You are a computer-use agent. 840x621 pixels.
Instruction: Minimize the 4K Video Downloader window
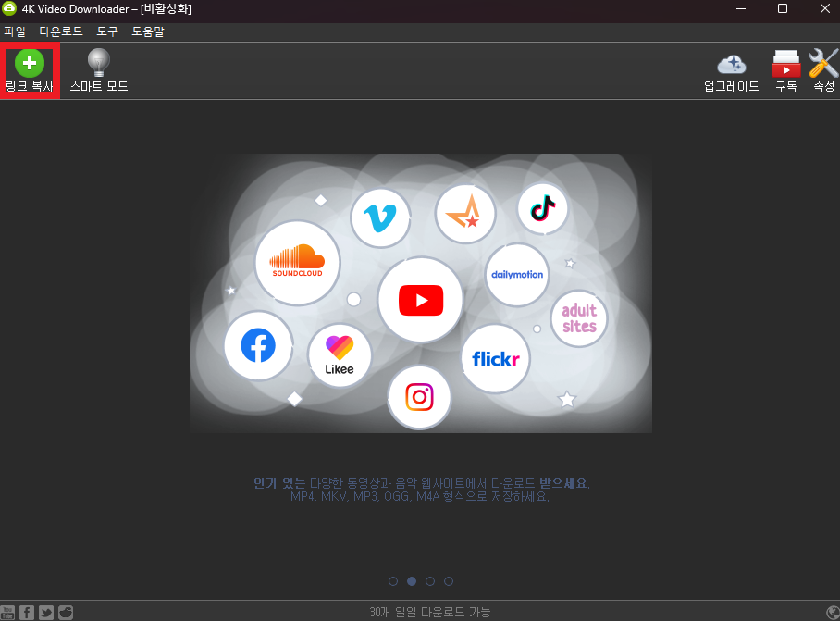pos(741,8)
